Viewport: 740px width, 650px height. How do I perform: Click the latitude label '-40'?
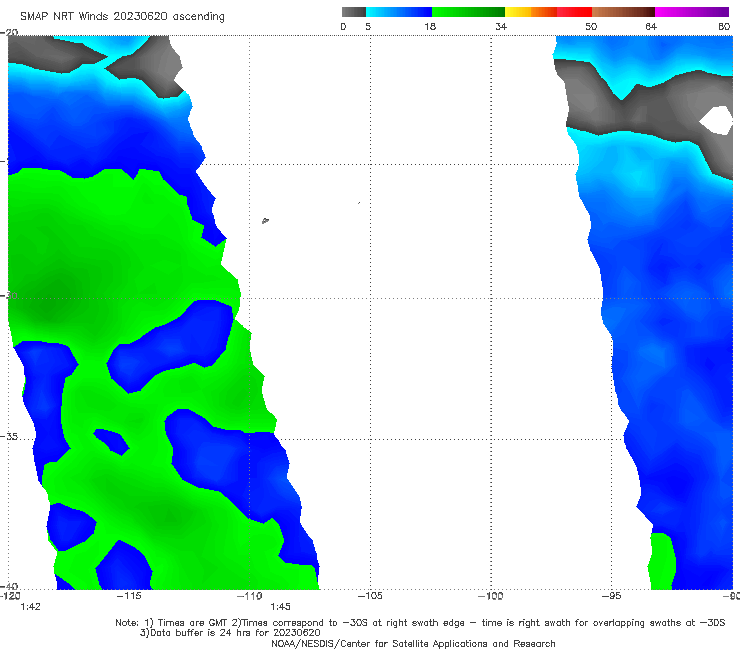9,586
